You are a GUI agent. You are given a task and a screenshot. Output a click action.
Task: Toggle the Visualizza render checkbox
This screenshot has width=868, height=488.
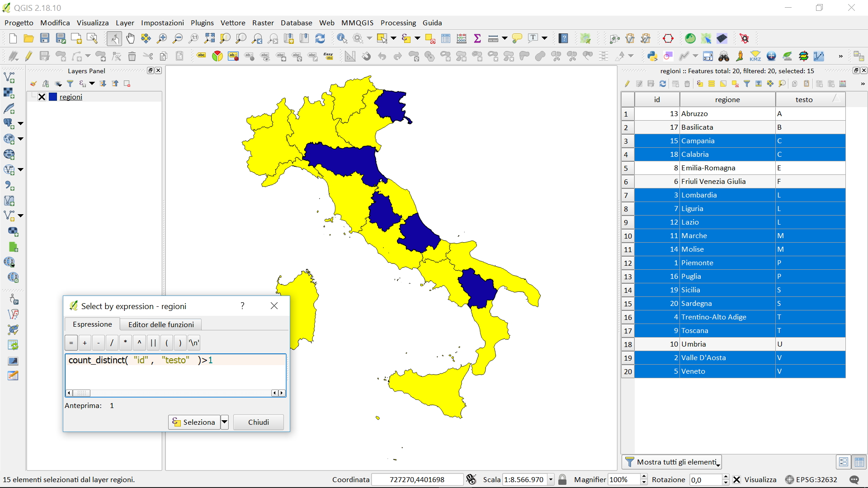(737, 480)
